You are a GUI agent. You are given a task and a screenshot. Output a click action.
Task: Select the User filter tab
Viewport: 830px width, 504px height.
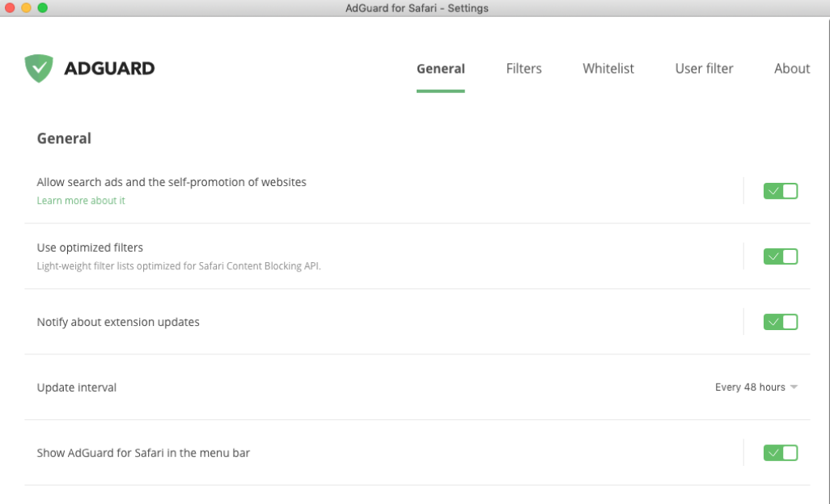[x=704, y=69]
